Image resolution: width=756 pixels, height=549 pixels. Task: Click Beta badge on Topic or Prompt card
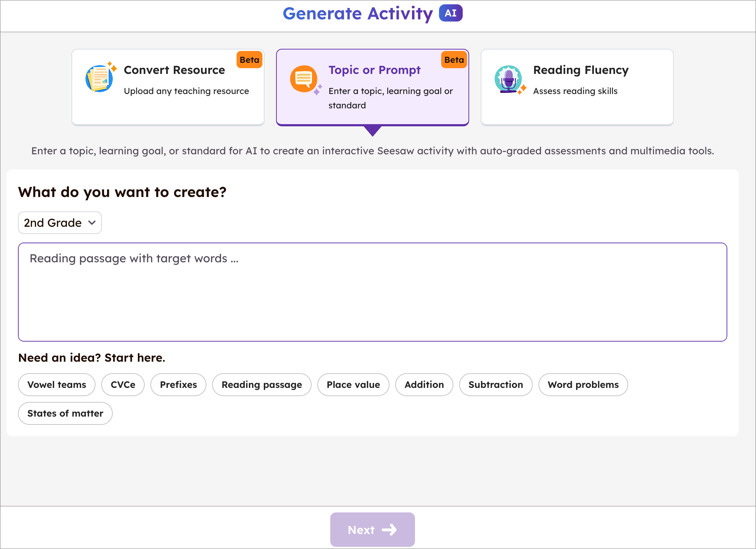click(454, 60)
